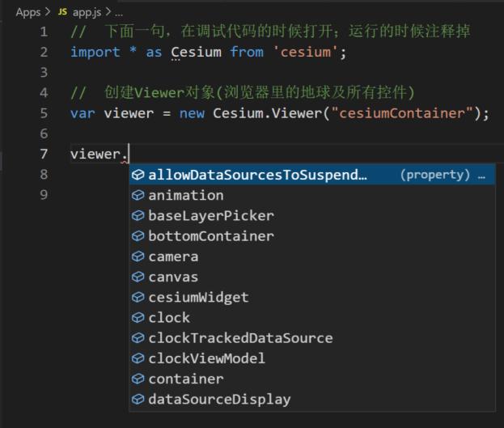
Task: Select the clock suggestion
Action: pos(311,318)
